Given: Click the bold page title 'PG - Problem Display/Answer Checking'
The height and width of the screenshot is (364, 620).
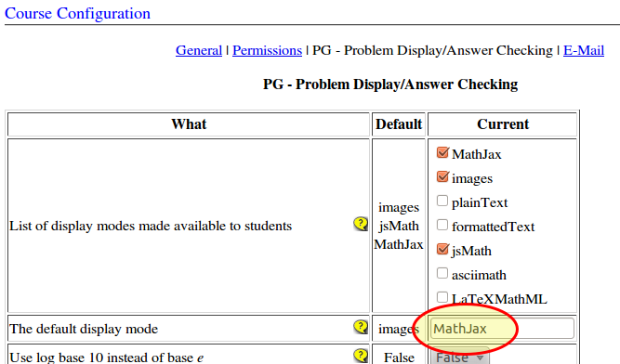Looking at the screenshot, I should pos(390,84).
